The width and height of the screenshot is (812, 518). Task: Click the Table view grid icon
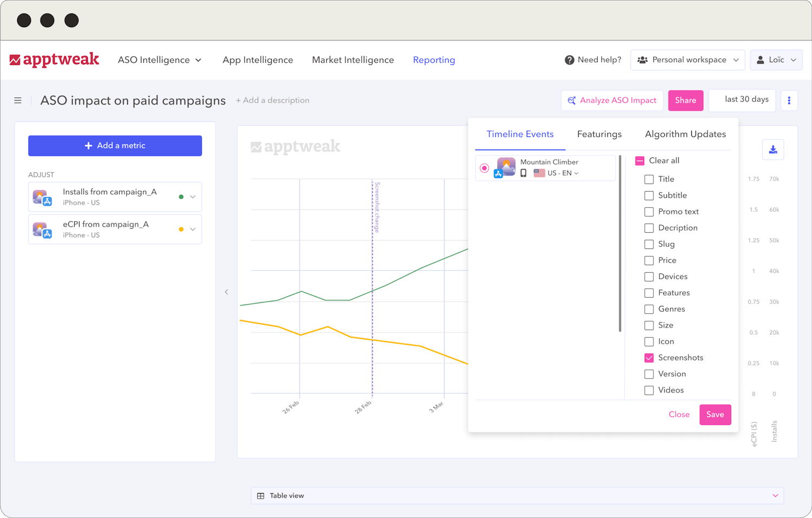[x=261, y=495]
